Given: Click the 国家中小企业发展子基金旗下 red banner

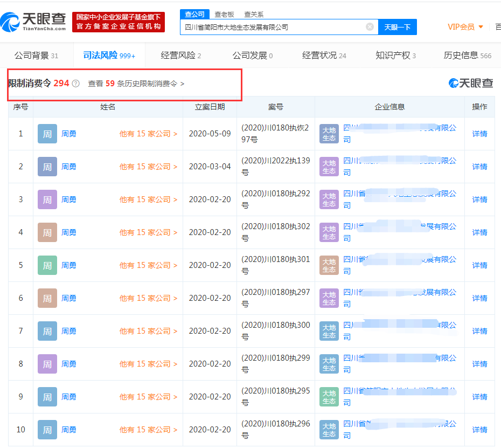Looking at the screenshot, I should click(119, 22).
